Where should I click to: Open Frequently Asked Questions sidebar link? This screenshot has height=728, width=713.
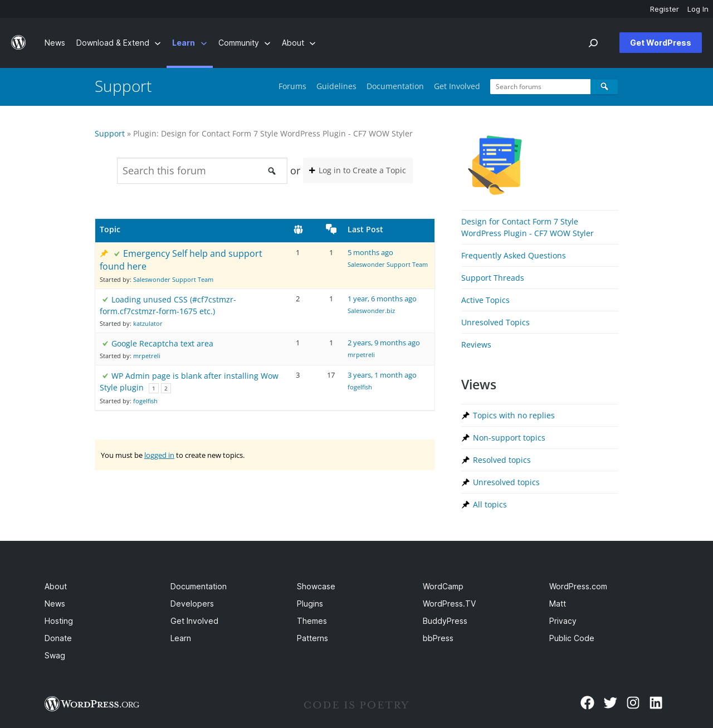pos(514,256)
